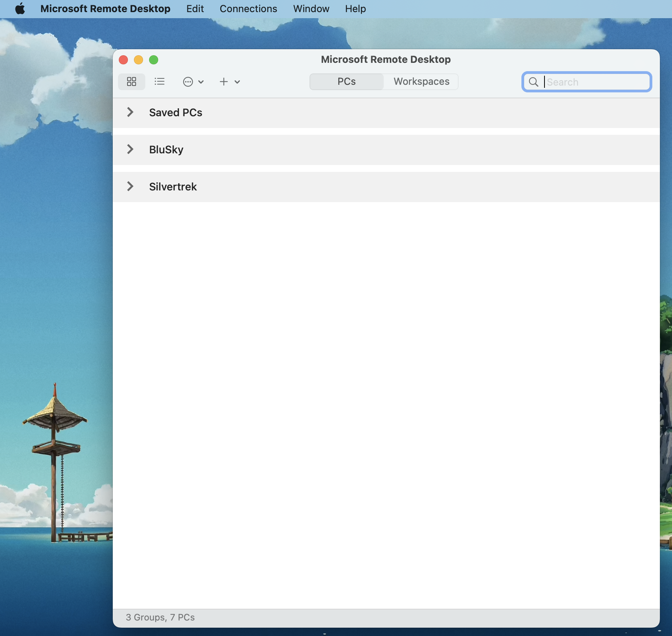This screenshot has height=636, width=672.
Task: Open the Connections menu
Action: [248, 9]
